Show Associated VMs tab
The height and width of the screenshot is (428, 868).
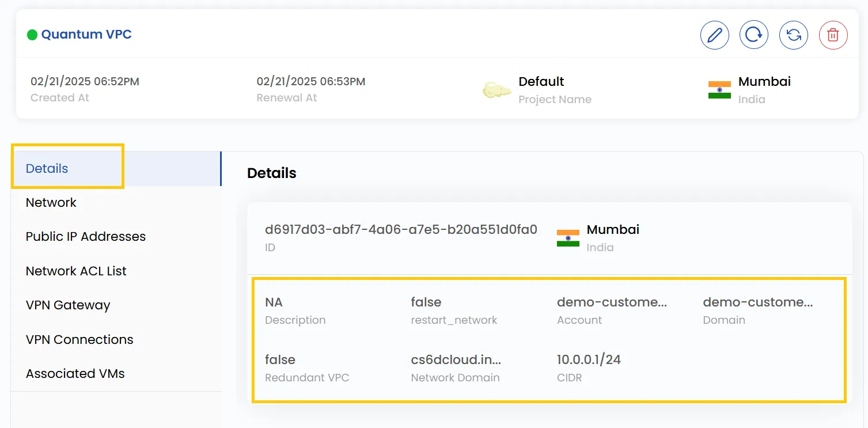75,374
